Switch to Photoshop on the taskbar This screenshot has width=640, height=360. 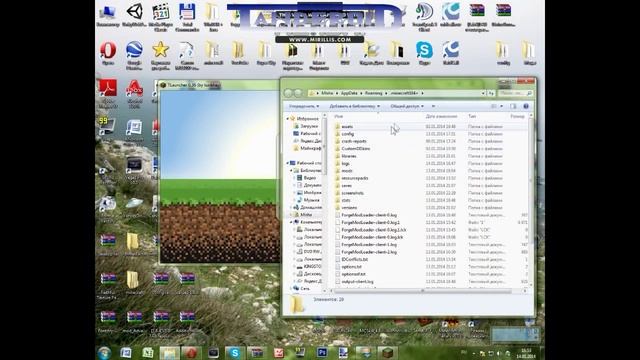tap(322, 353)
